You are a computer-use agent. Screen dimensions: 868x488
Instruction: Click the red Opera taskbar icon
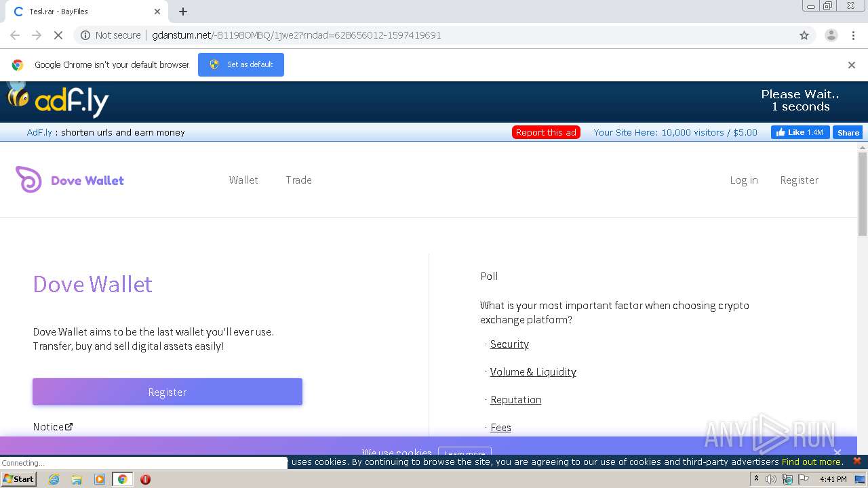click(145, 479)
